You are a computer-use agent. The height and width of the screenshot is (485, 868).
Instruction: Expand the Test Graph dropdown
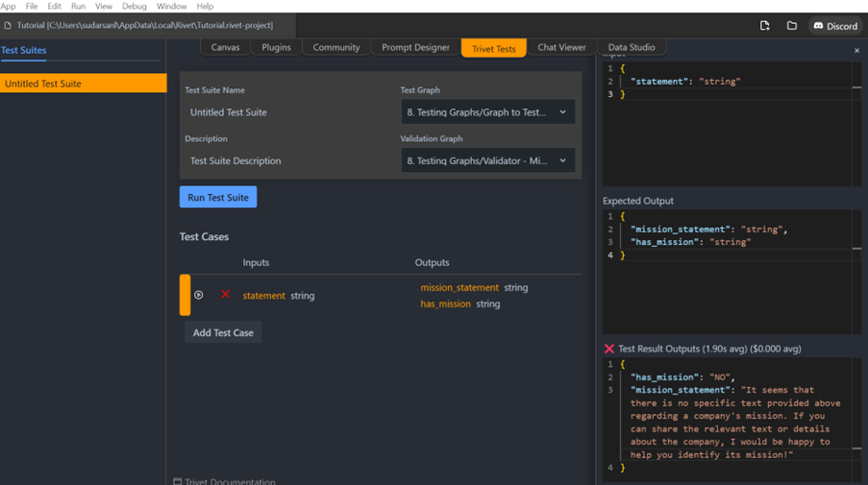[488, 112]
